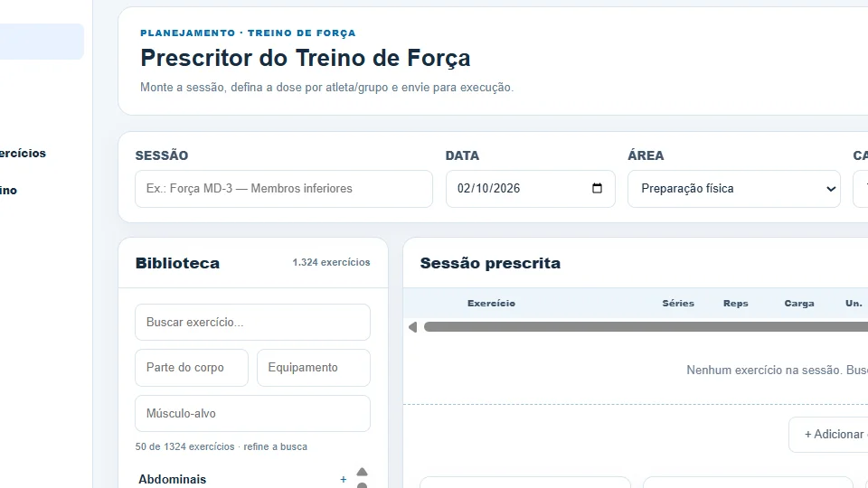Select the highlighted active item in the sidebar
Viewport: 868px width, 488px height.
42,42
